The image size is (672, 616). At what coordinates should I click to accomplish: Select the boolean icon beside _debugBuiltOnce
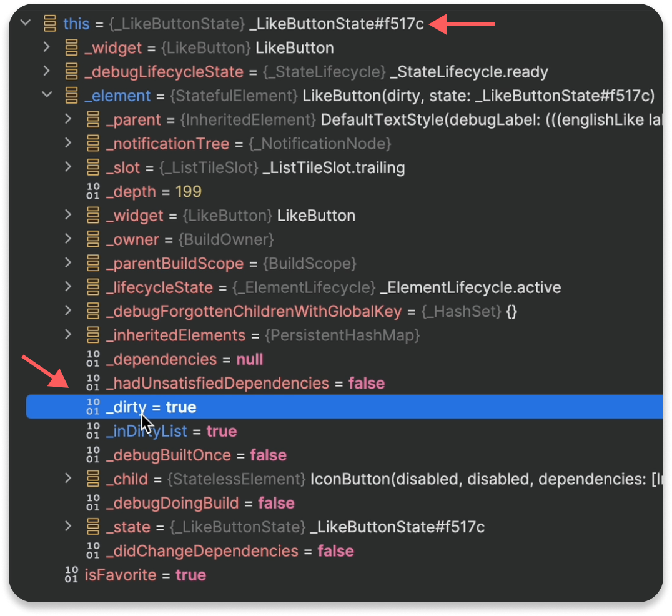coord(92,455)
